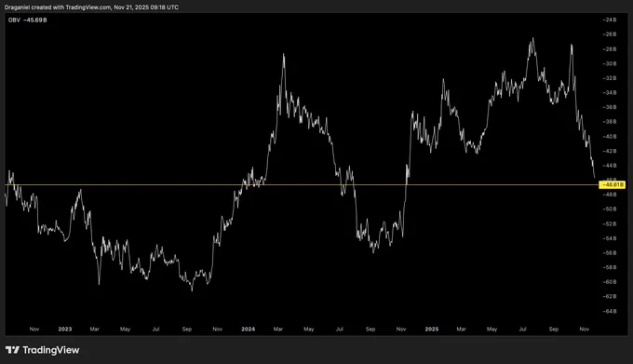Click the −44B axis label

pos(610,166)
